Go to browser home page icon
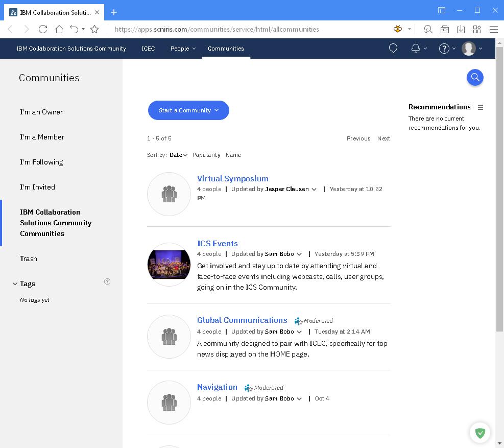The image size is (504, 448). 59,29
